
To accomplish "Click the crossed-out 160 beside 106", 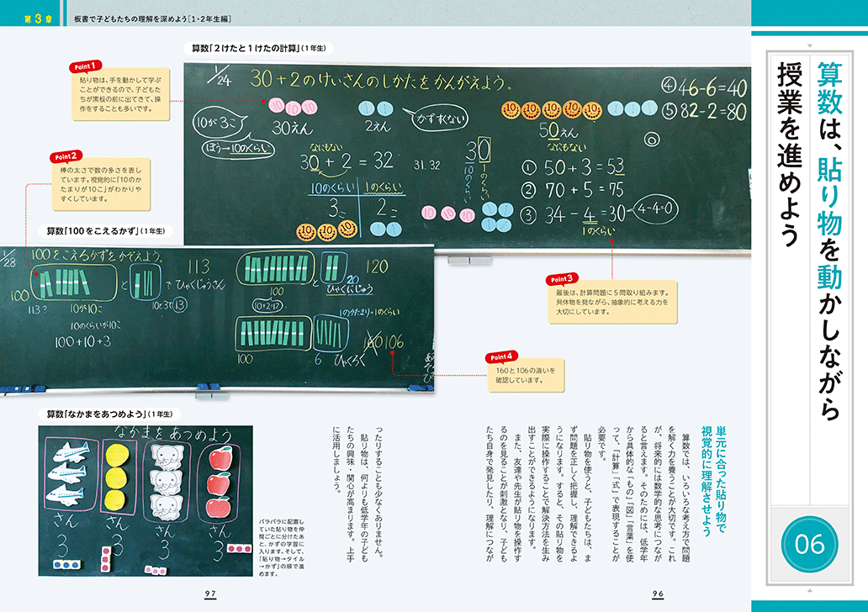I will pos(373,344).
